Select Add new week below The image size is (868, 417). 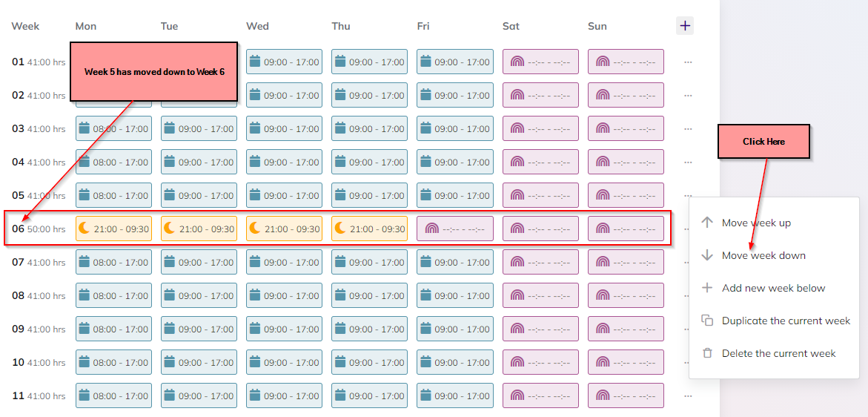pyautogui.click(x=774, y=288)
